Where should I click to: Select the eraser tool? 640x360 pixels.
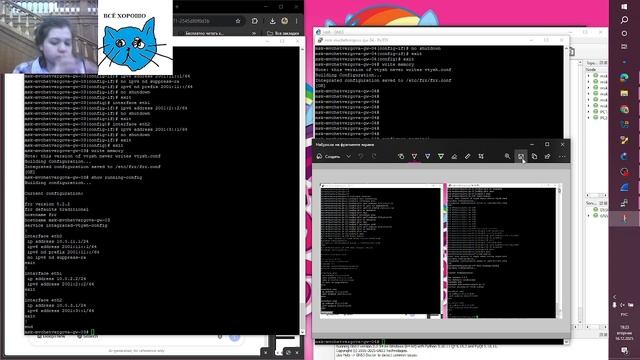point(454,156)
